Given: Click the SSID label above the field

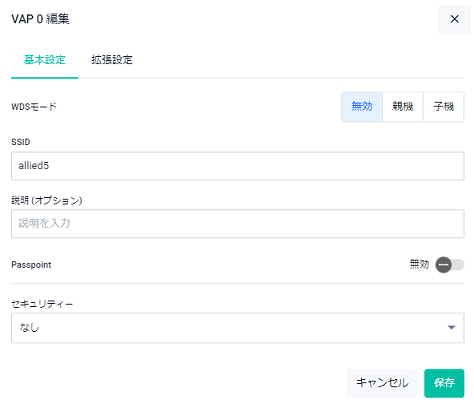Looking at the screenshot, I should pos(21,142).
